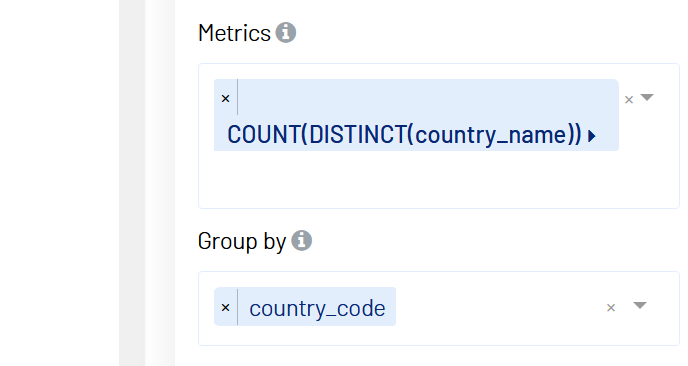Clear all values in Group by field

pos(611,308)
